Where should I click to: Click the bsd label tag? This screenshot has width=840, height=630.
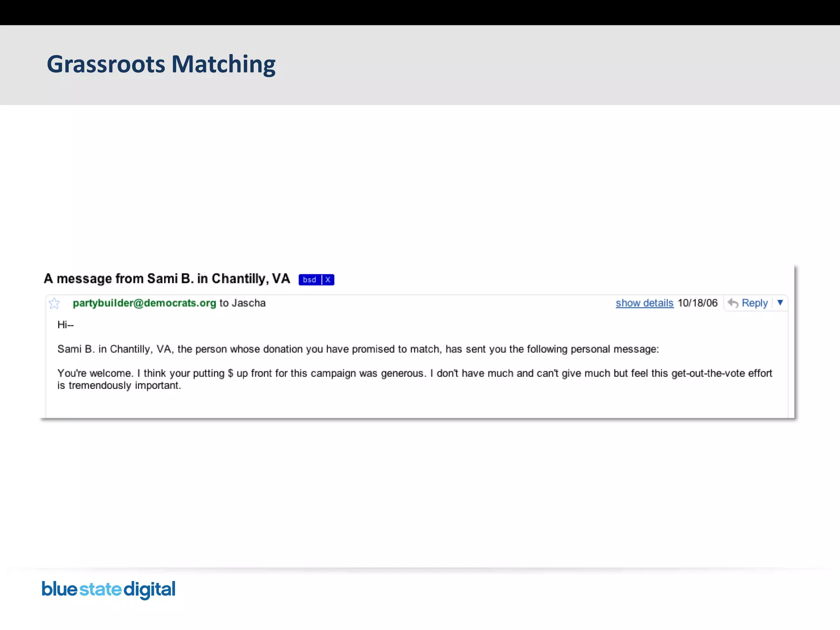pos(310,280)
